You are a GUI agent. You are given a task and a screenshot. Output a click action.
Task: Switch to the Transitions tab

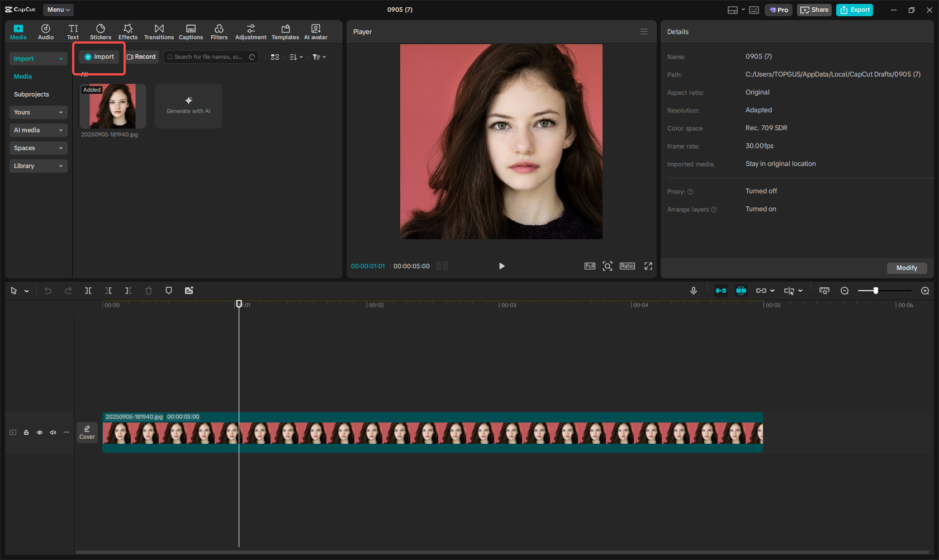coord(159,32)
